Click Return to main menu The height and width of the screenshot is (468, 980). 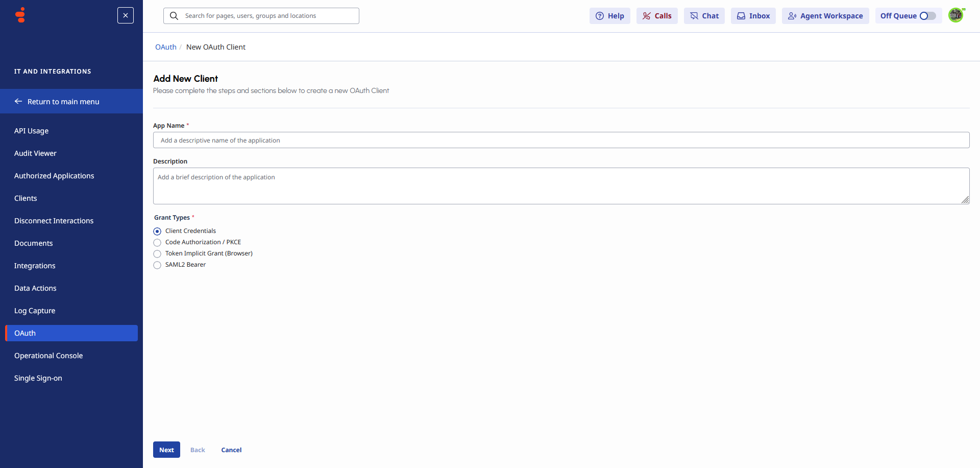pos(63,101)
